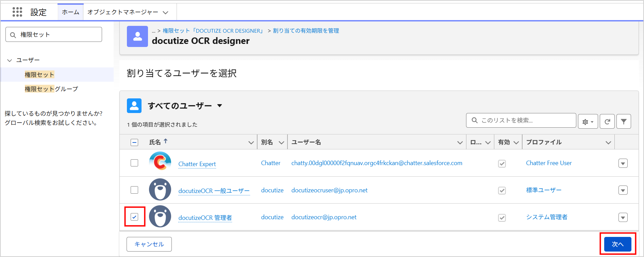Click alias Chatter in first row
644x257 pixels.
pos(270,163)
